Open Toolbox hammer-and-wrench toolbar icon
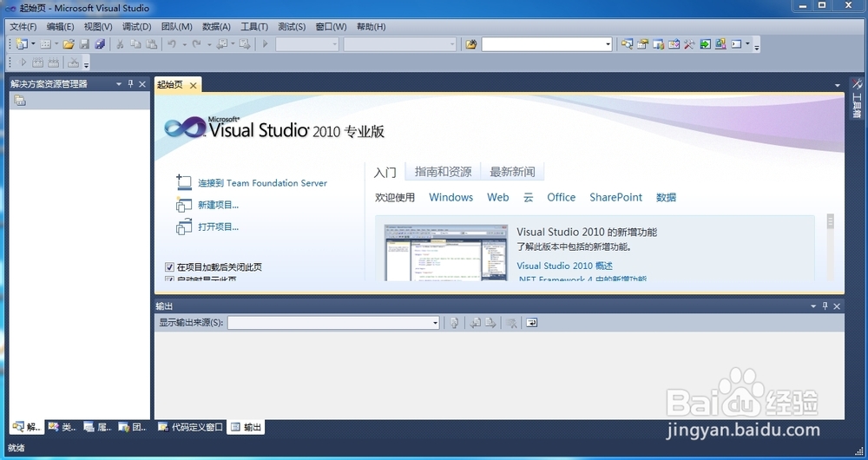Image resolution: width=868 pixels, height=460 pixels. pos(689,43)
